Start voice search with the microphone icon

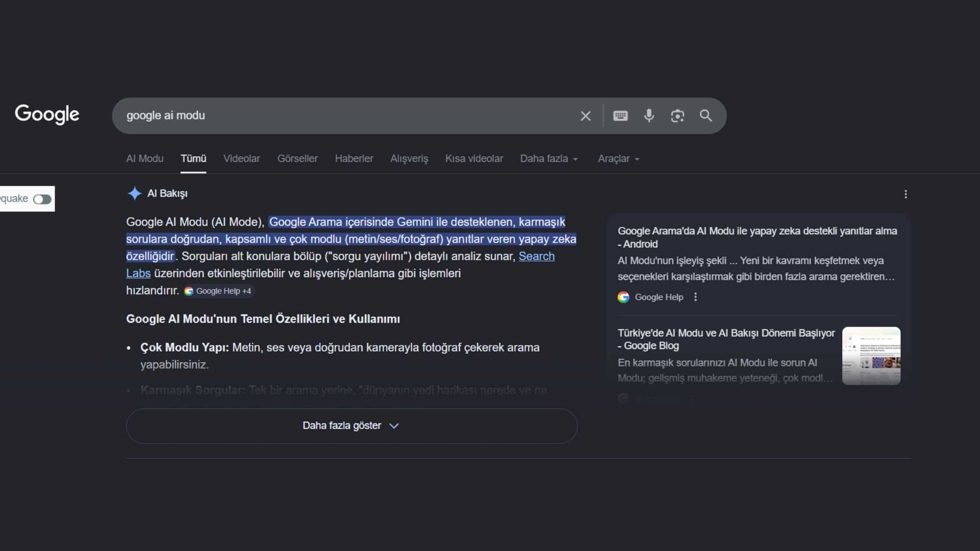pos(649,115)
